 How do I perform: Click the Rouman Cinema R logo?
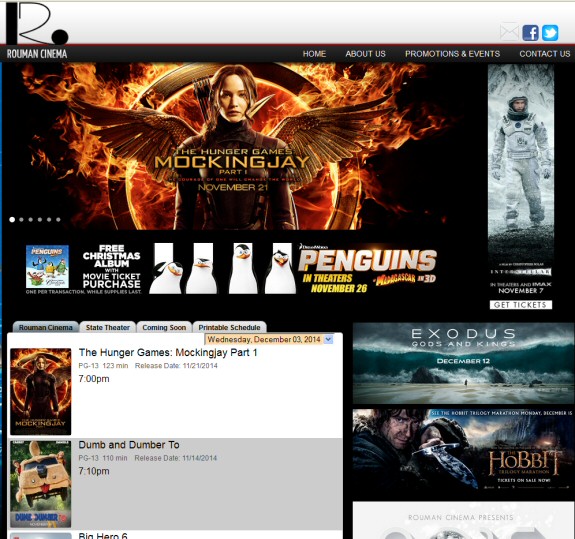click(x=37, y=23)
